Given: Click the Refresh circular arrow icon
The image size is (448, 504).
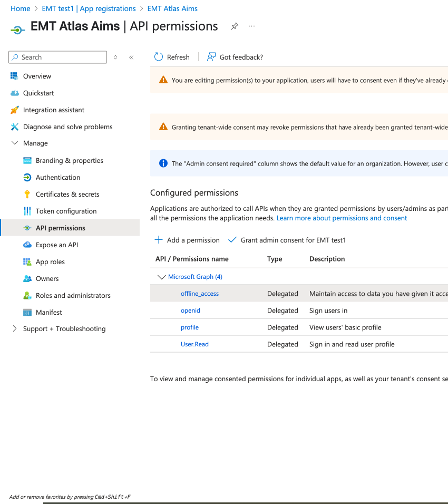Looking at the screenshot, I should point(159,57).
